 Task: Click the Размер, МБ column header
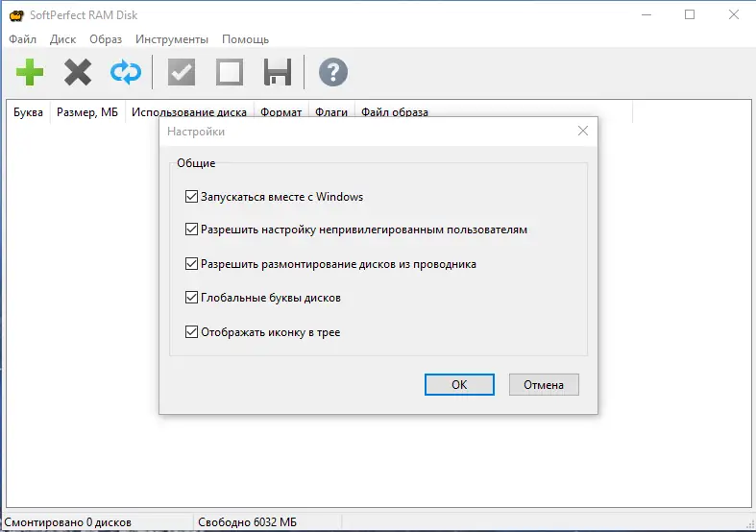(x=87, y=111)
